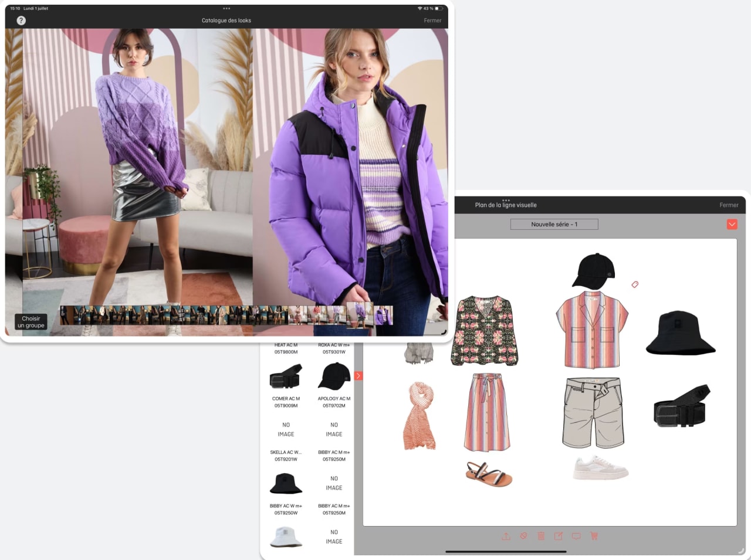Select BIBBY AC W m+ black bucket hat

click(286, 484)
